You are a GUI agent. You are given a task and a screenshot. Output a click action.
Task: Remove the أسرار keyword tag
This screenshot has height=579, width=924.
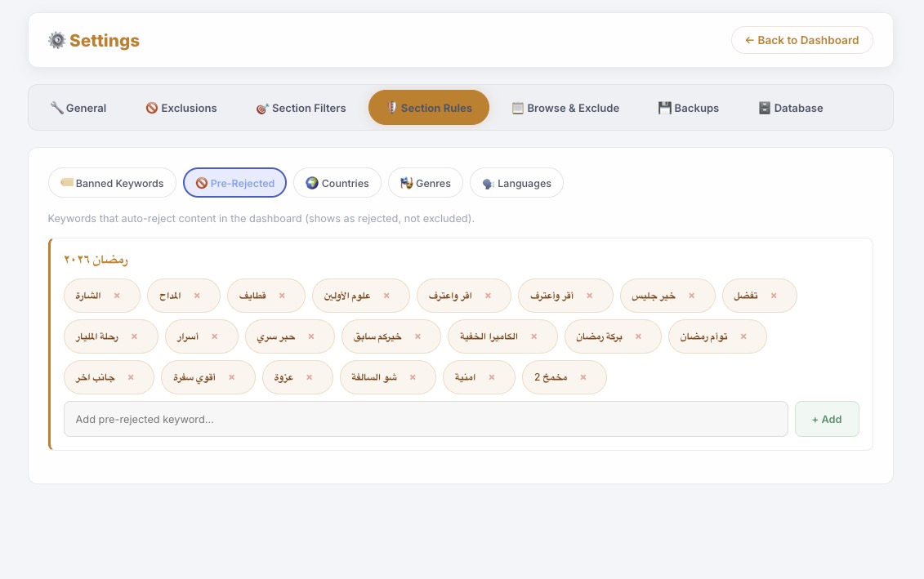(x=215, y=336)
